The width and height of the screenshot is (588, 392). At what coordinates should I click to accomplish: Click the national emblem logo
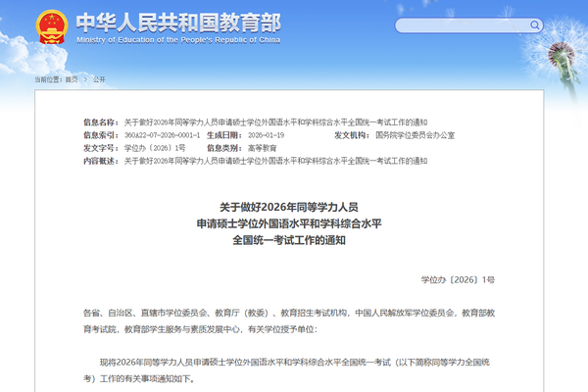[52, 26]
